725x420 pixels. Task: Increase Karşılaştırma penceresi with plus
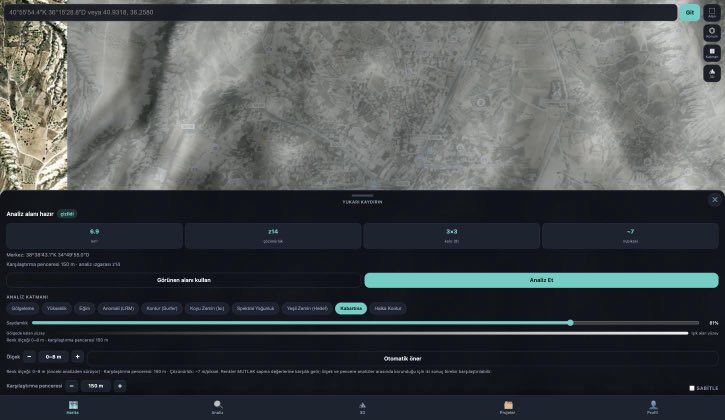tap(120, 386)
